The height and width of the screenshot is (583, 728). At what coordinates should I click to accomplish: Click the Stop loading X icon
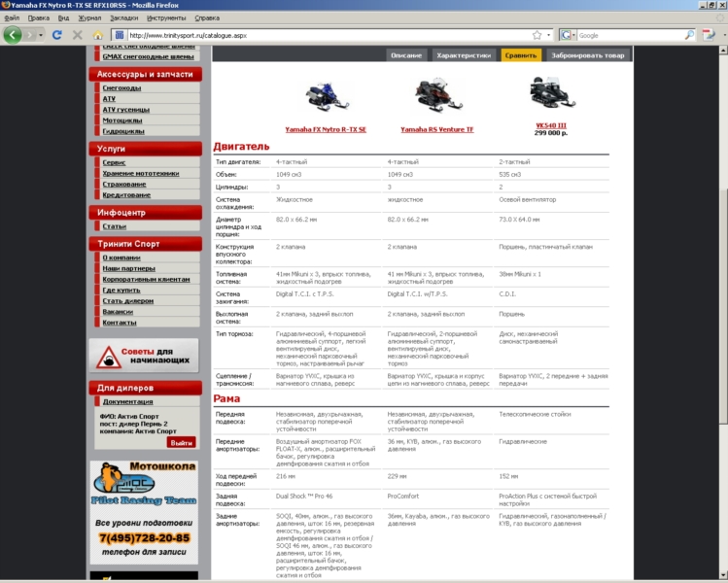pyautogui.click(x=78, y=35)
